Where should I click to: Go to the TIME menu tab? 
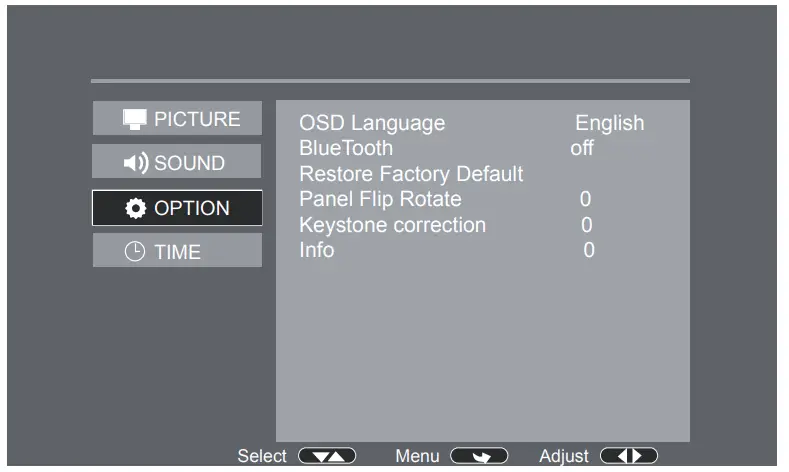pos(177,252)
